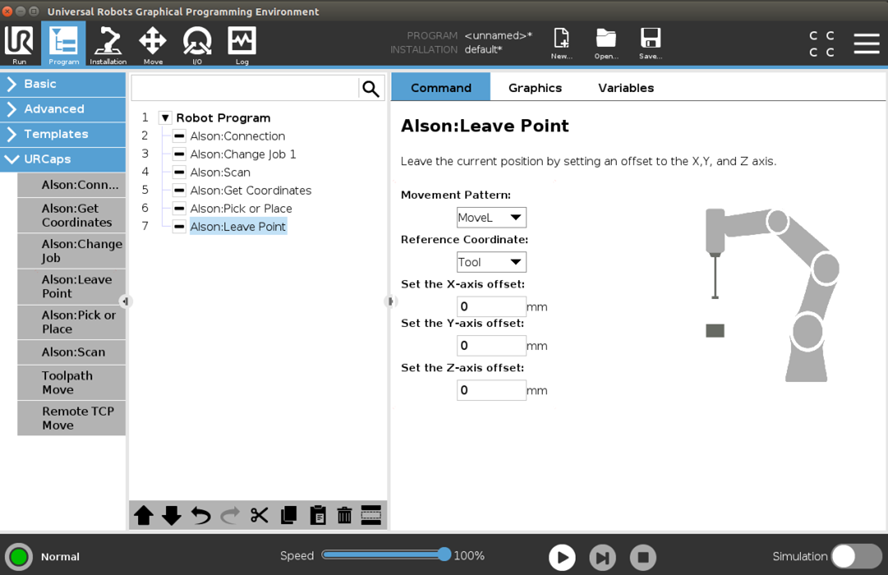The image size is (888, 575).
Task: Play the robot program
Action: tap(562, 557)
